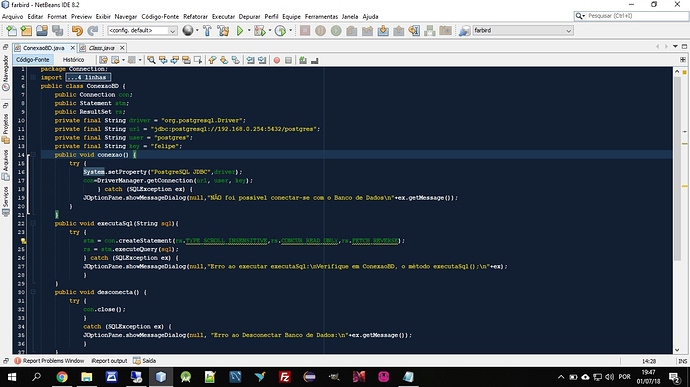Click the editor toolbar Find Selection magnifier icon
The width and height of the screenshot is (690, 387).
pyautogui.click(x=151, y=60)
